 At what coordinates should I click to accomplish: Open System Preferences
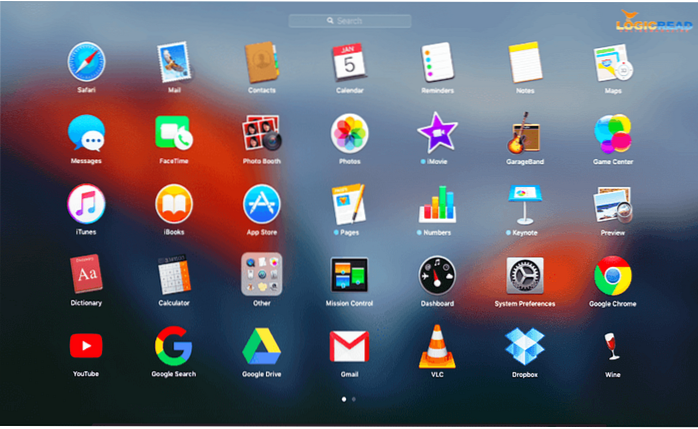[x=524, y=275]
